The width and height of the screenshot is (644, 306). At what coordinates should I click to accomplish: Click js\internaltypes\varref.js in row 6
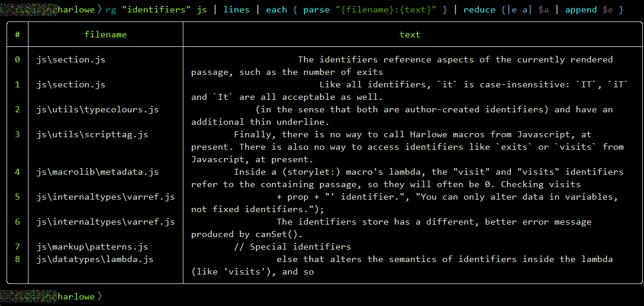[x=106, y=222]
